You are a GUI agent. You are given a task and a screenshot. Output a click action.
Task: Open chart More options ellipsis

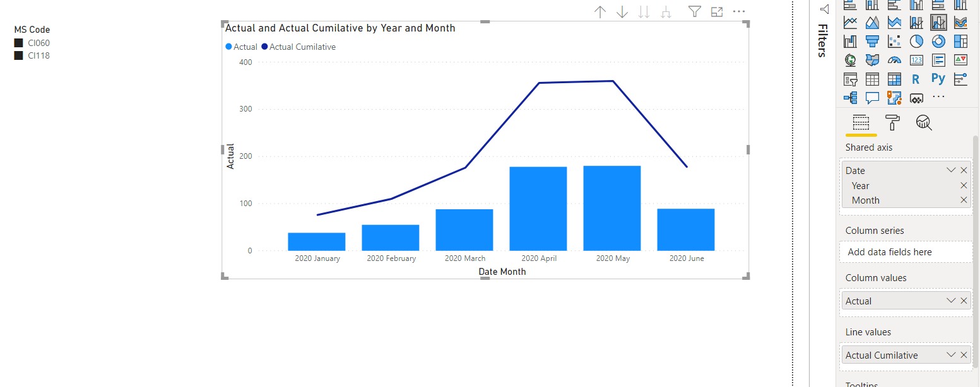(739, 11)
